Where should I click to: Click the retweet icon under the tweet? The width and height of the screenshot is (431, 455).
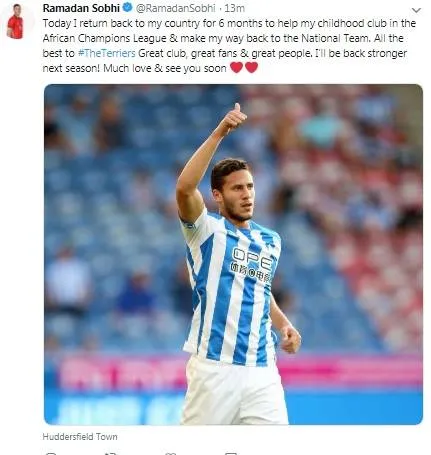point(111,453)
